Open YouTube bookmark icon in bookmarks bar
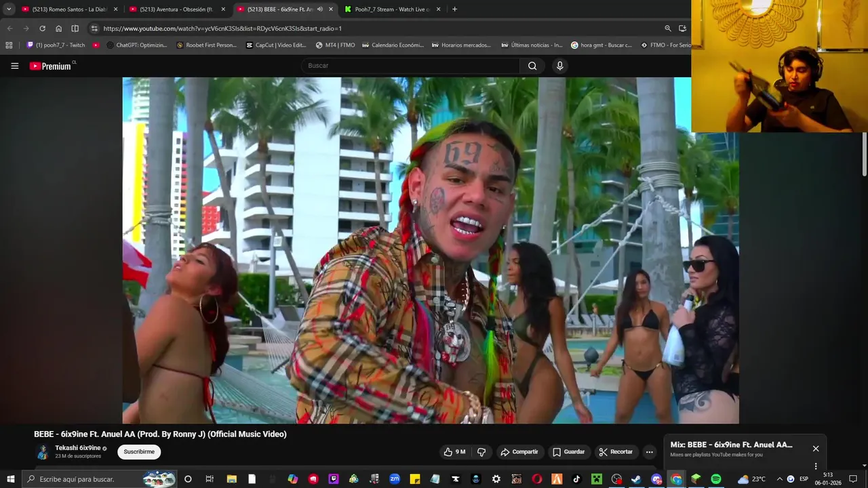Viewport: 868px width, 488px height. point(96,45)
